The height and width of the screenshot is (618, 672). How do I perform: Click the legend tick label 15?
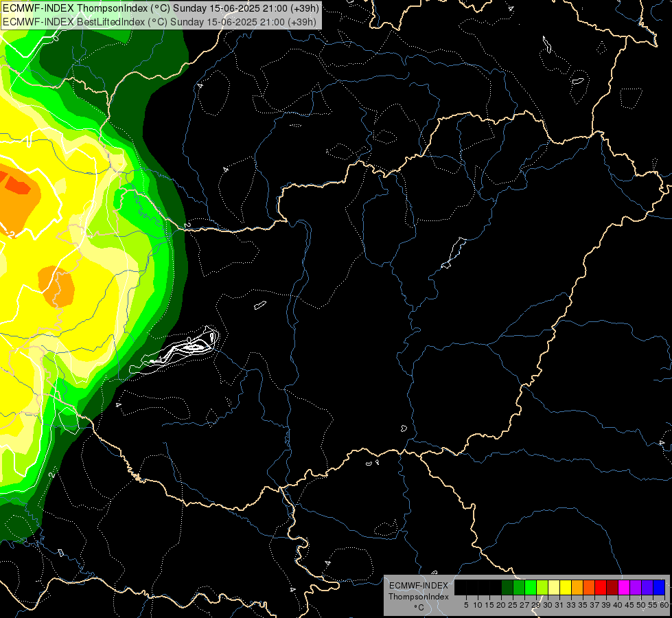[489, 605]
